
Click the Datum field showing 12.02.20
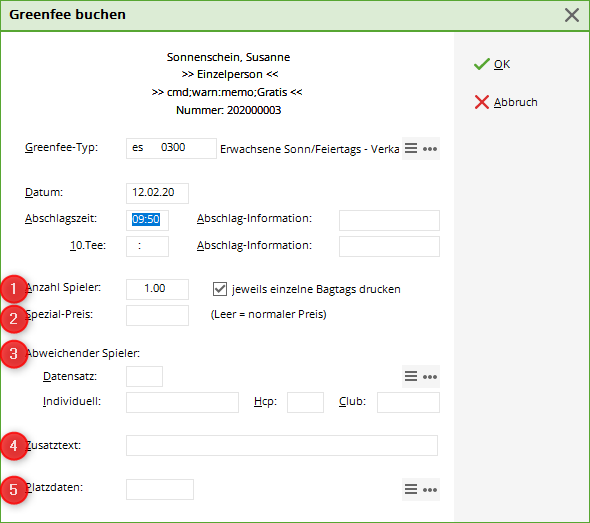(157, 193)
